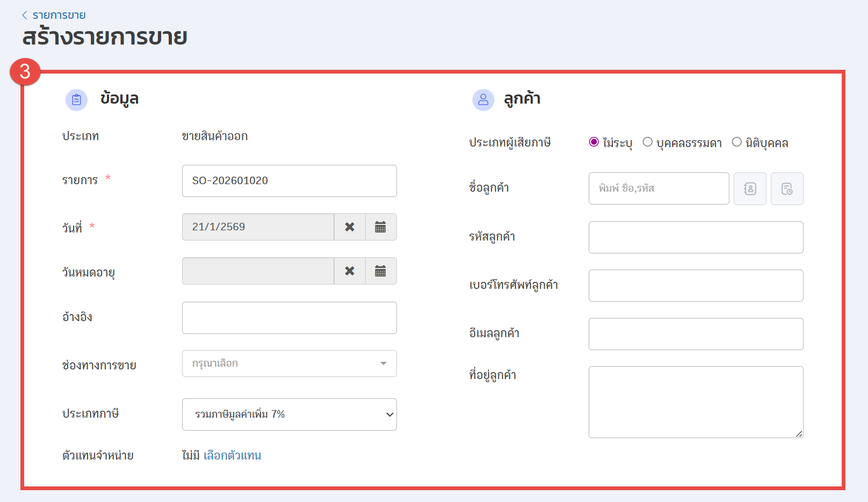Click the customer contact book icon
This screenshot has height=502, width=868.
[750, 188]
